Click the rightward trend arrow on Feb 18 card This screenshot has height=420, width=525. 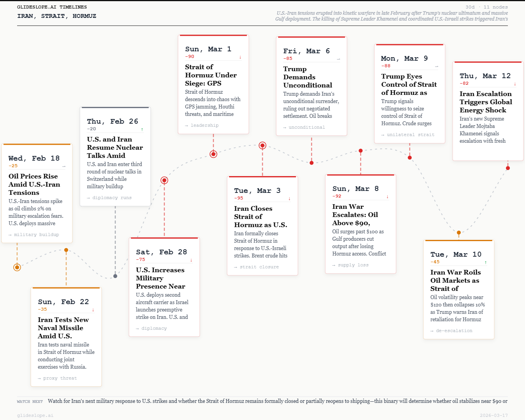tap(63, 166)
